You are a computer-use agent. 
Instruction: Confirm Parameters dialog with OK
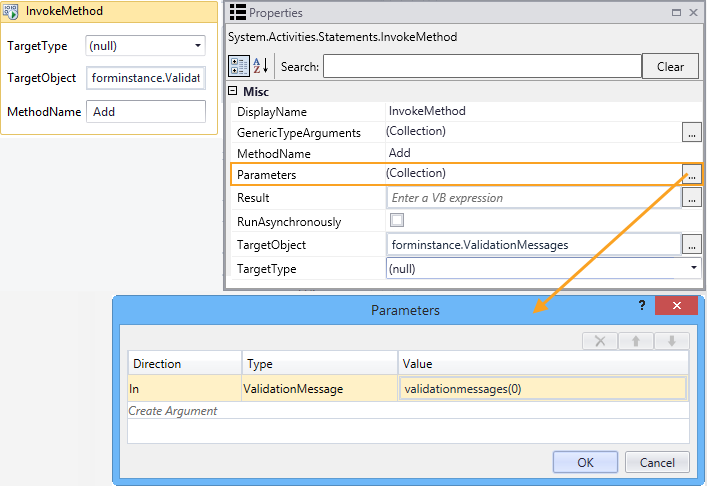pos(585,462)
